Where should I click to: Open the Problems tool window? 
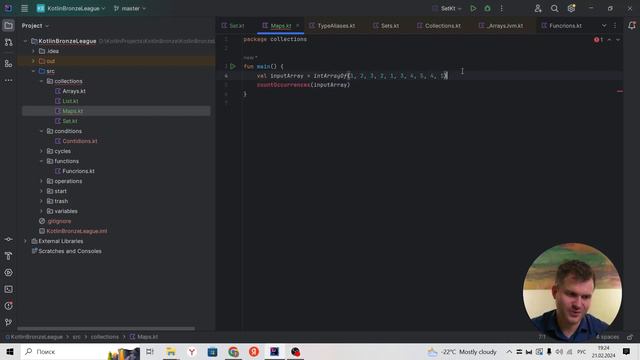point(8,306)
